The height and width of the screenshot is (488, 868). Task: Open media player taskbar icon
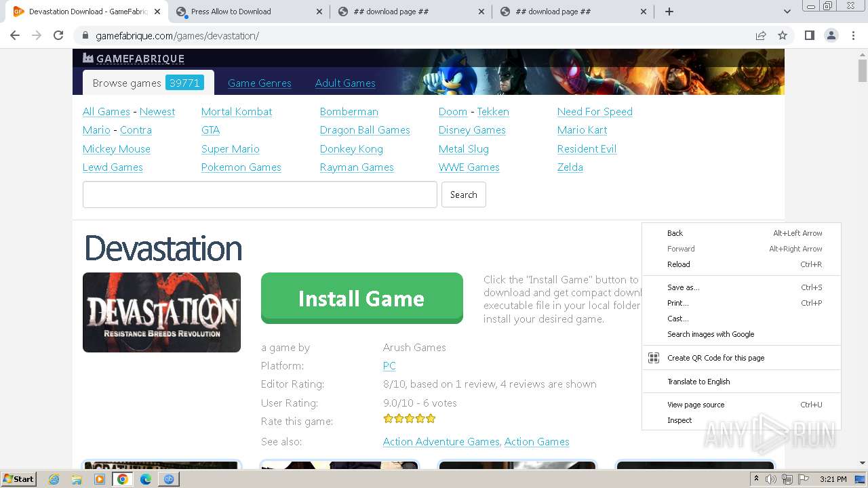(100, 479)
